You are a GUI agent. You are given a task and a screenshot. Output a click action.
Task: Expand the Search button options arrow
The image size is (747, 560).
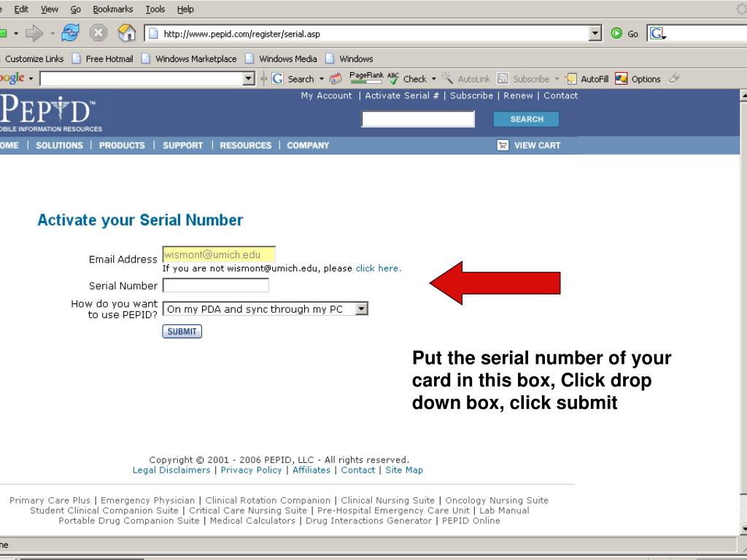[x=321, y=79]
